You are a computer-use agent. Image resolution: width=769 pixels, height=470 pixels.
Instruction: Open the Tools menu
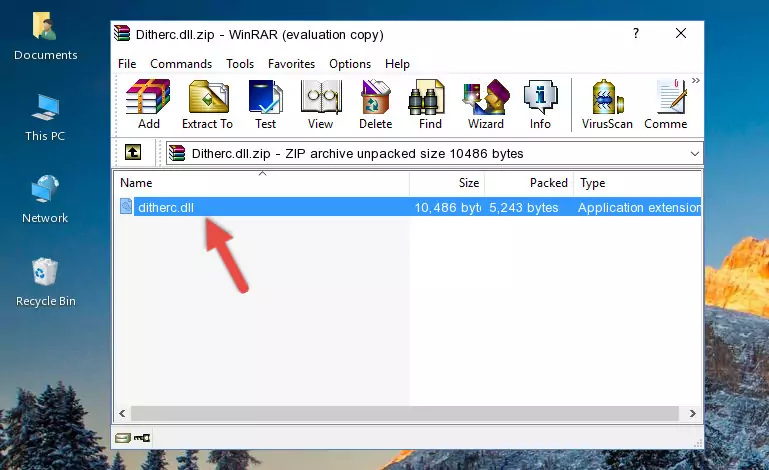[240, 64]
